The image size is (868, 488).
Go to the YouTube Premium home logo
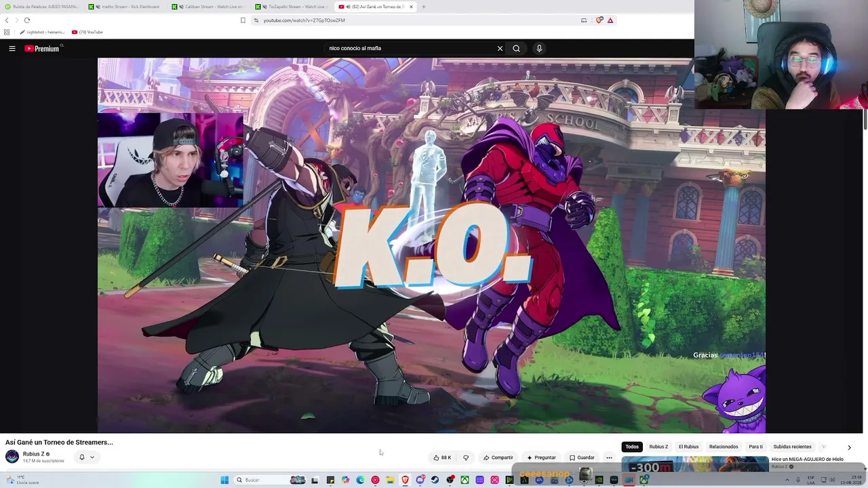43,48
